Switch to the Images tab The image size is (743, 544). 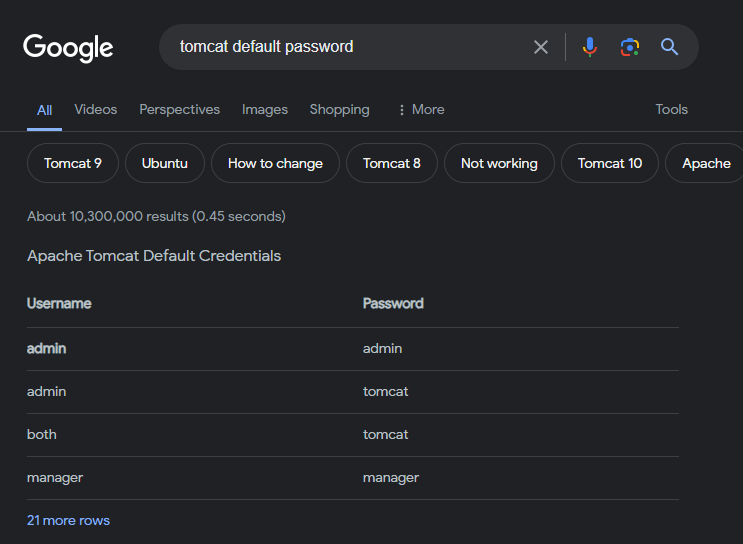pos(264,110)
